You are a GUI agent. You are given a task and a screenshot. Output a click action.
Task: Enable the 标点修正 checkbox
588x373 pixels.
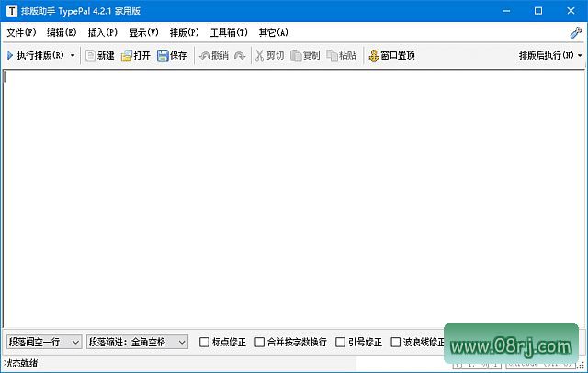[x=204, y=342]
